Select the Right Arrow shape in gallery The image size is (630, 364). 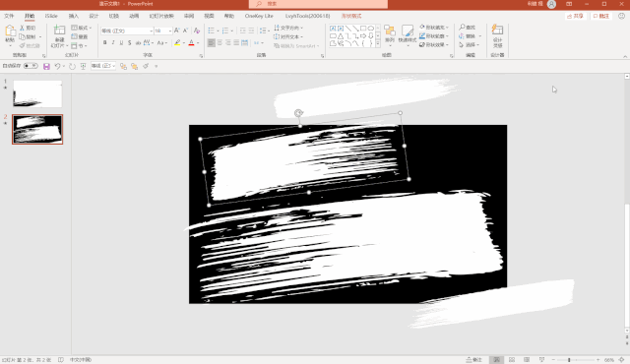click(363, 36)
